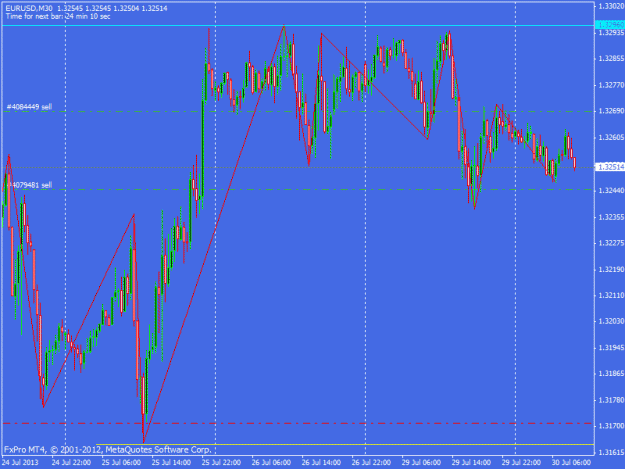Viewport: 625px width, 469px height.
Task: Click the 1.32690 price axis label
Action: 611,111
